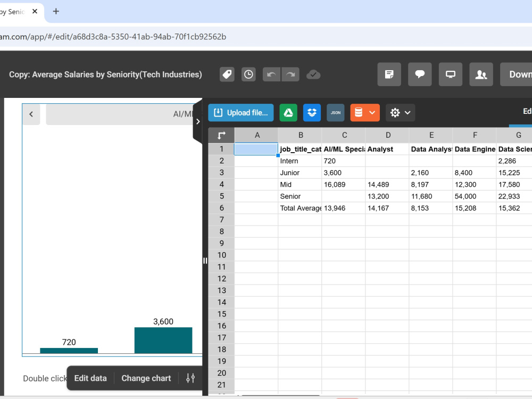Select column B header

[x=300, y=135]
